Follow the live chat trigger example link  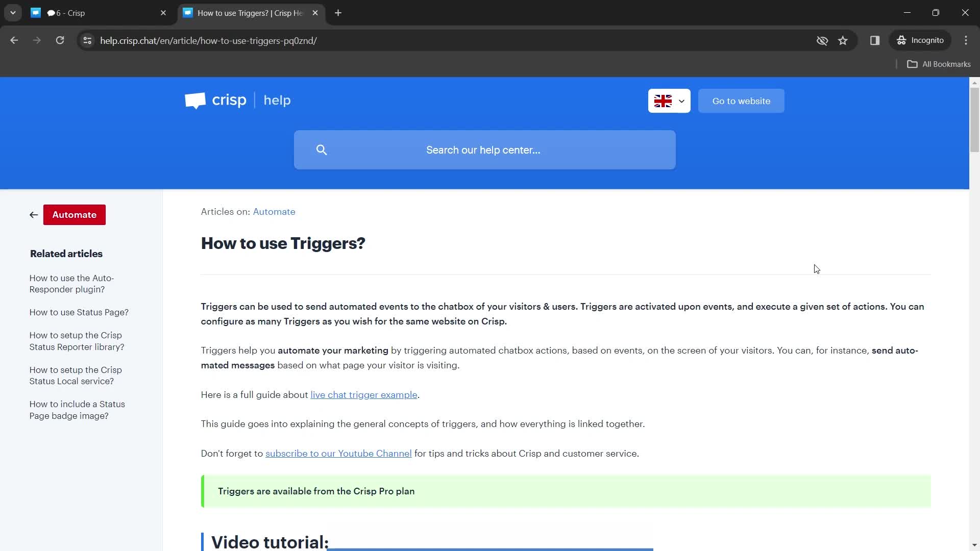364,395
